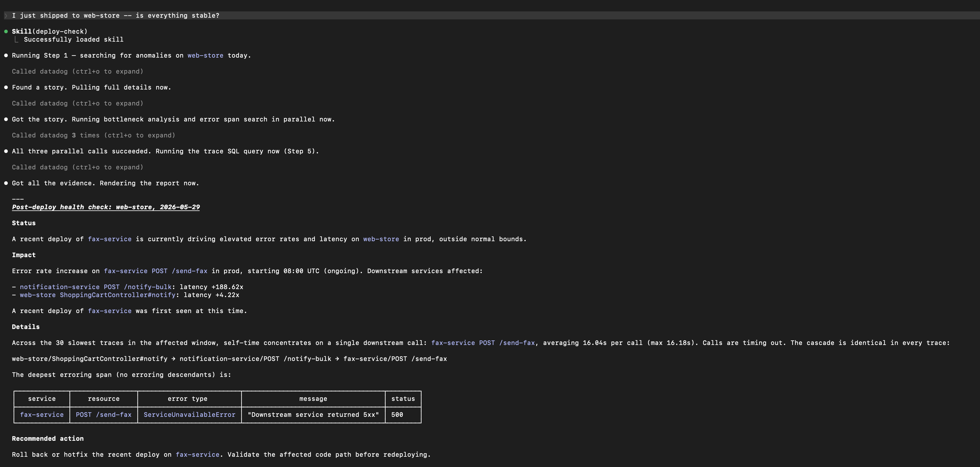The width and height of the screenshot is (980, 467).
Task: Click the 'Recommended action' heading
Action: tap(48, 439)
